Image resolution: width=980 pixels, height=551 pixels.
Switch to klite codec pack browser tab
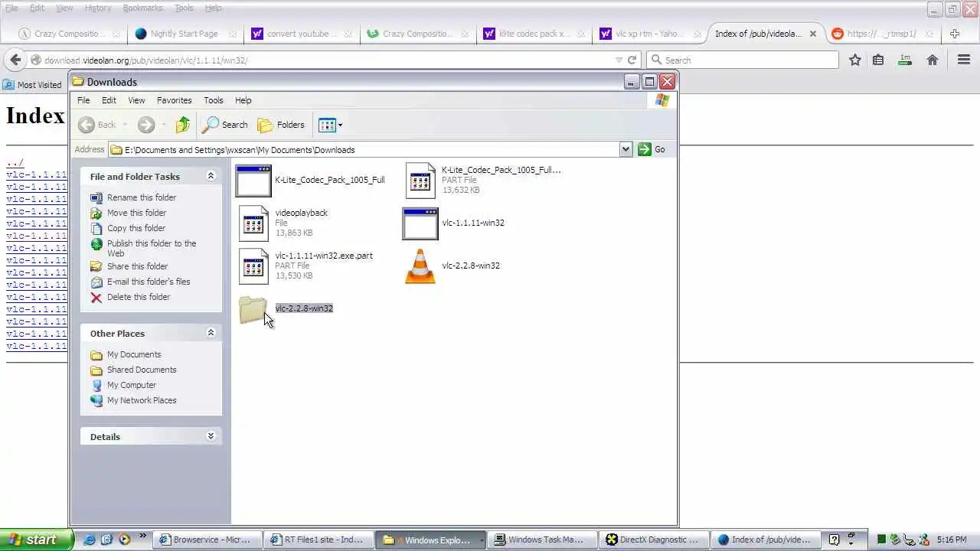[534, 34]
